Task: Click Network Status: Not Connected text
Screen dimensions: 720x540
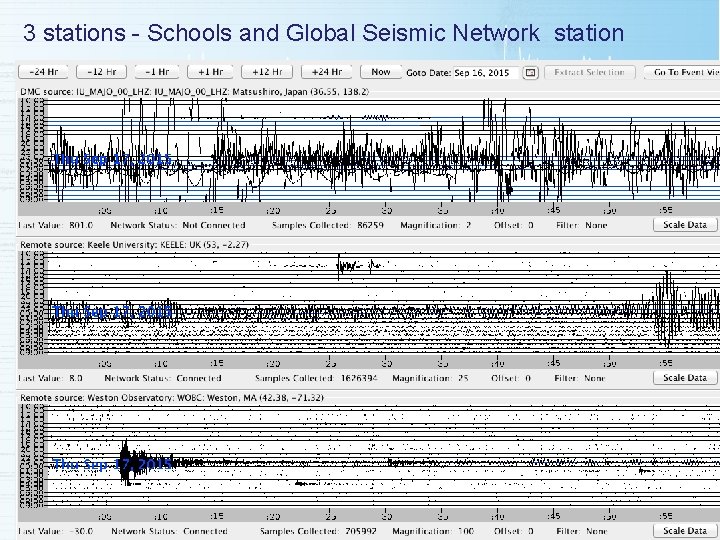Action: [178, 225]
